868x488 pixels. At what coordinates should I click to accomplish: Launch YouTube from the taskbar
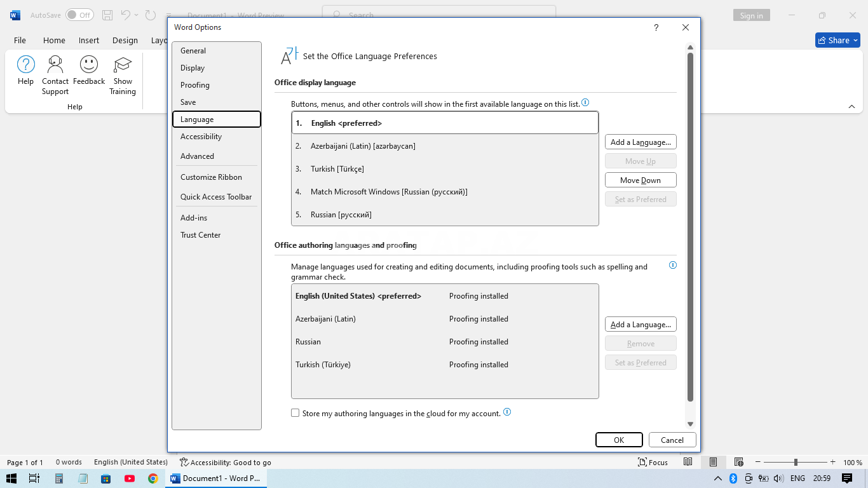coord(130,478)
